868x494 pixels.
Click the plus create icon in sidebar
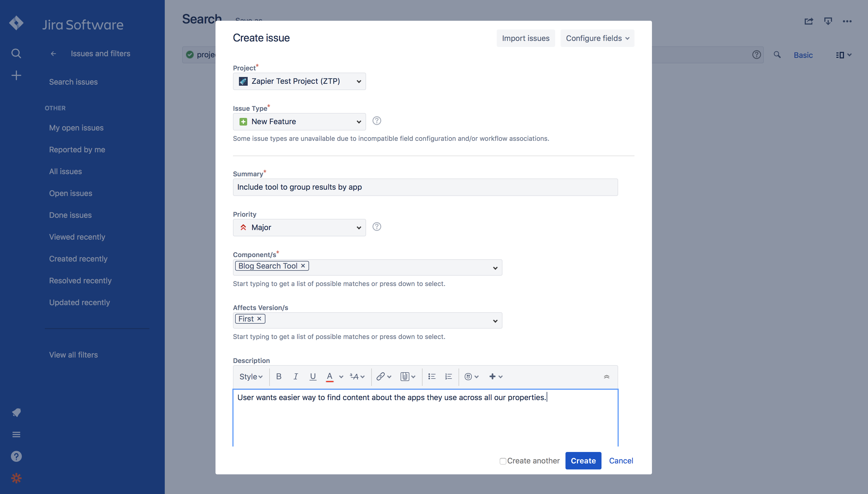pos(16,75)
